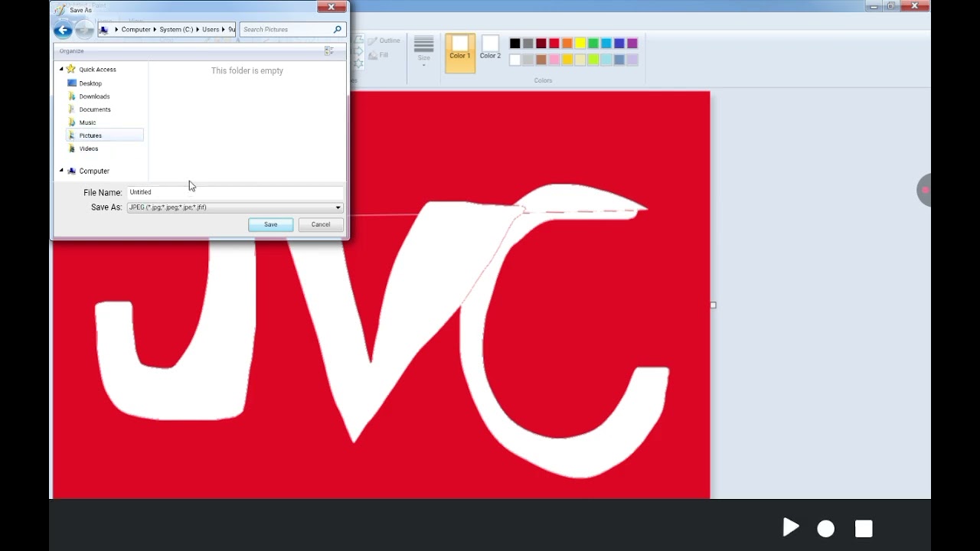The width and height of the screenshot is (980, 551).
Task: Select Users in the address breadcrumb
Action: pos(211,30)
